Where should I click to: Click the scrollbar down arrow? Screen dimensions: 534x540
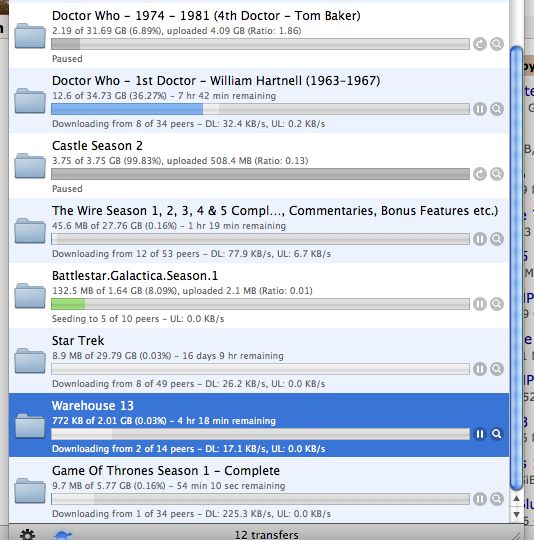(x=516, y=515)
